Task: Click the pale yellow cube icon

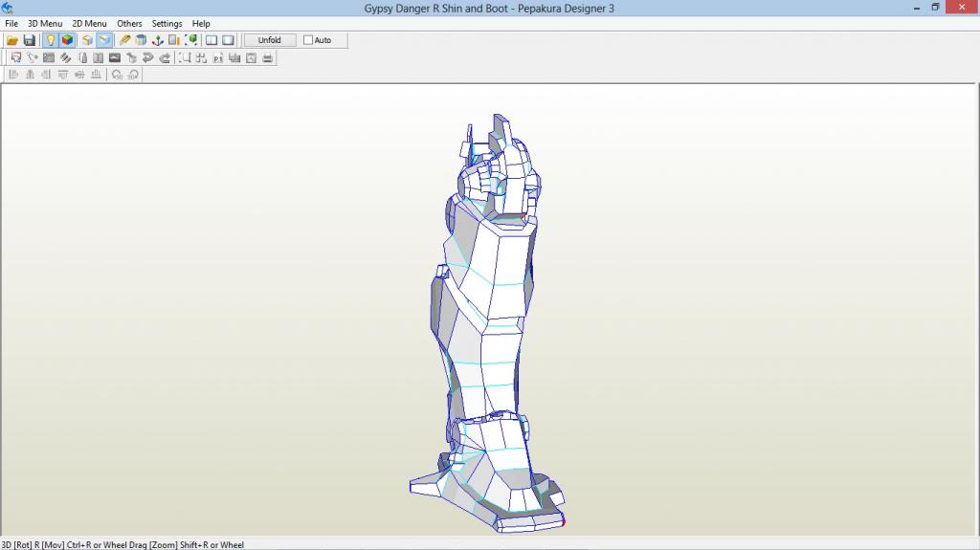Action: coord(87,40)
